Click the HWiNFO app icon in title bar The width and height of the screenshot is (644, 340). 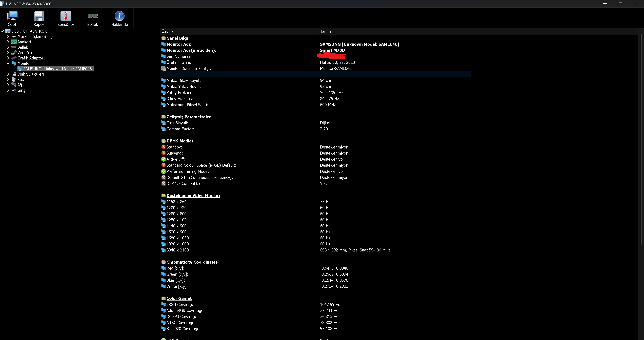2,4
